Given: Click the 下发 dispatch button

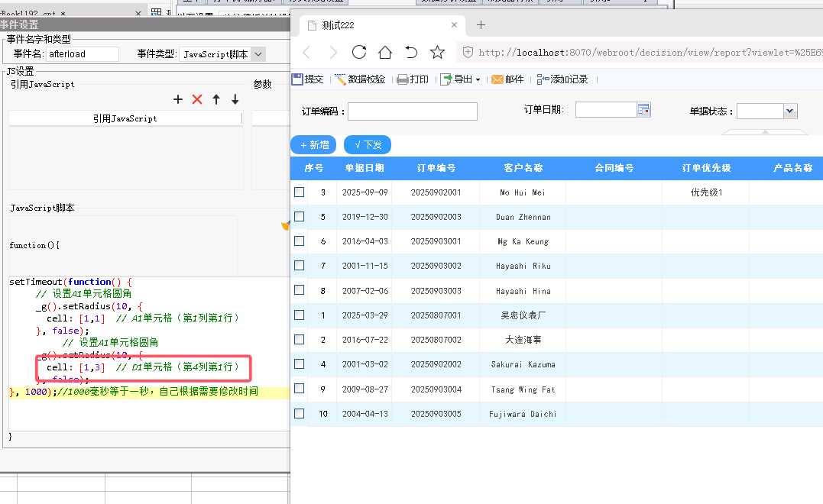Looking at the screenshot, I should click(368, 144).
